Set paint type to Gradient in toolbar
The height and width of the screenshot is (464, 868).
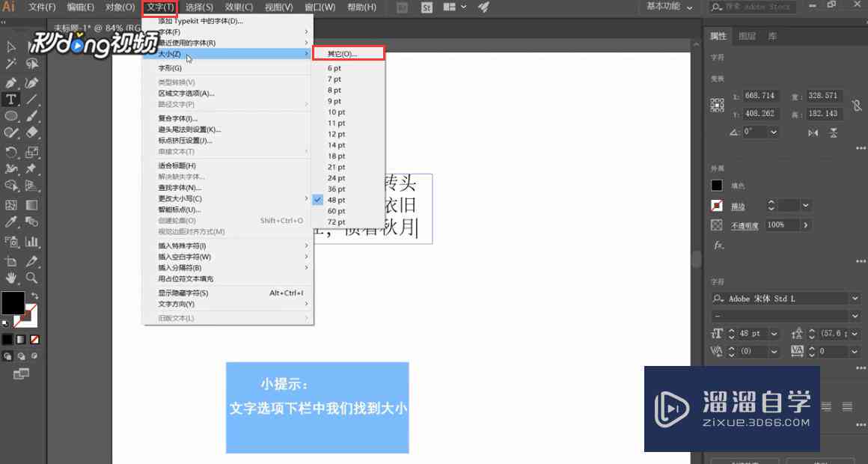coord(21,340)
